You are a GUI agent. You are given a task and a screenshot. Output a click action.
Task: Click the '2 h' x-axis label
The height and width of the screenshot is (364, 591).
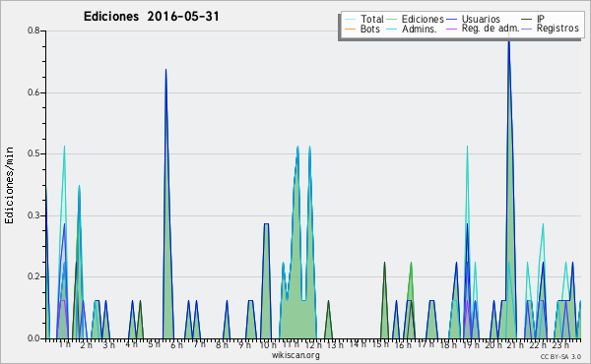(x=87, y=345)
